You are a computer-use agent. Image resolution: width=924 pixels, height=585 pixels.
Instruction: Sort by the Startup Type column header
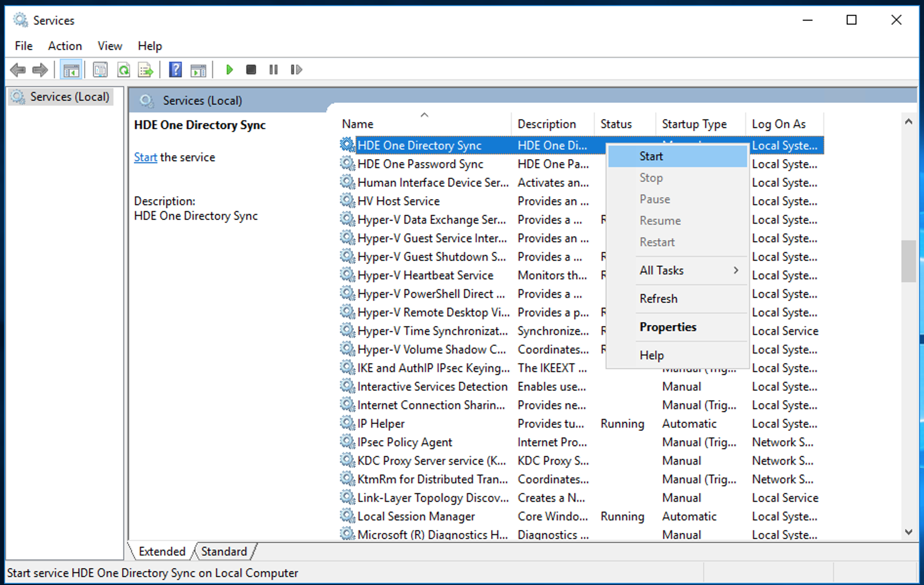tap(700, 124)
